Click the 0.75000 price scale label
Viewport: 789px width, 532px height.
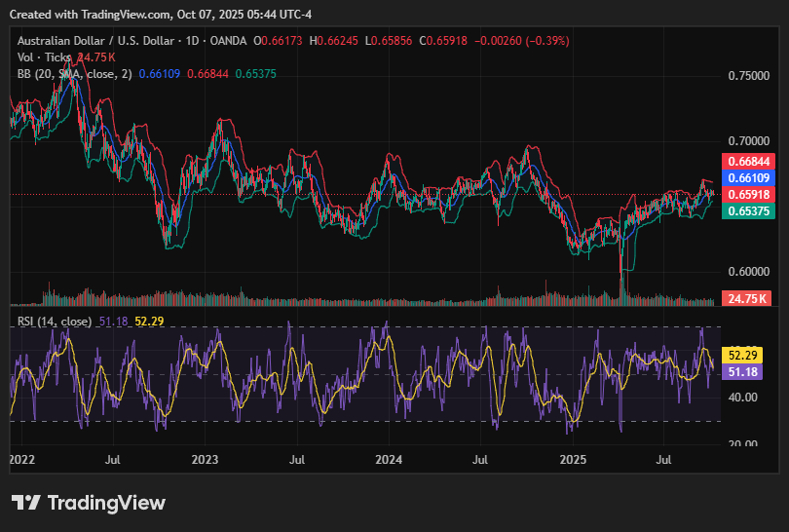tap(748, 76)
